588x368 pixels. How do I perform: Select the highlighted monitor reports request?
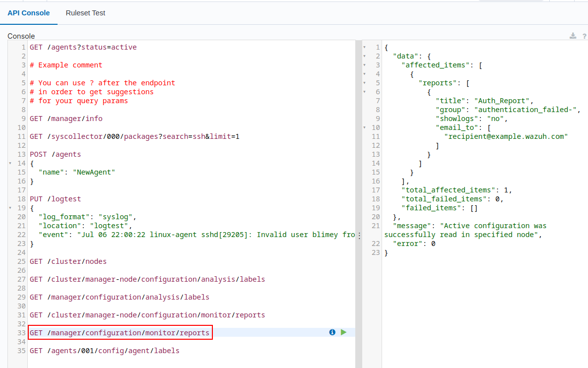click(120, 332)
